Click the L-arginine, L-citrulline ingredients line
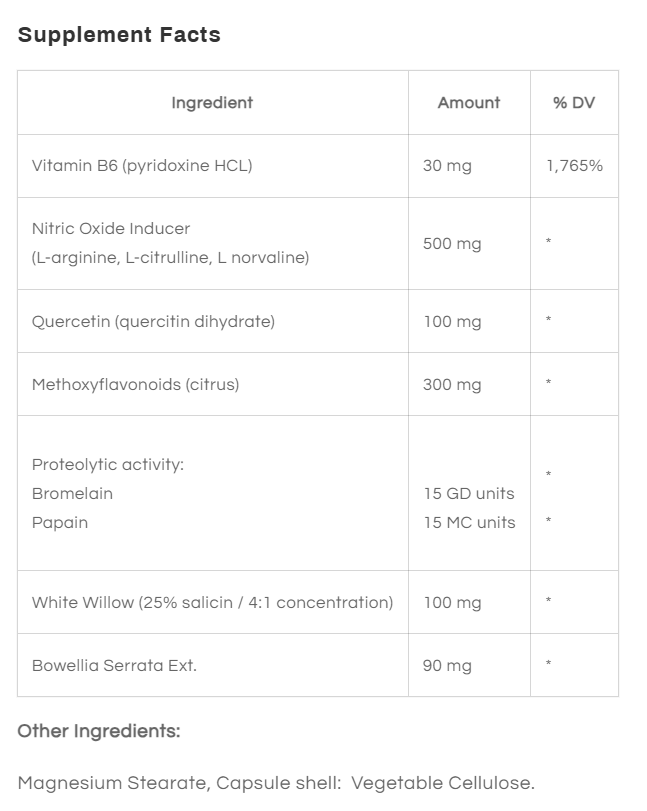This screenshot has height=811, width=647. 171,257
